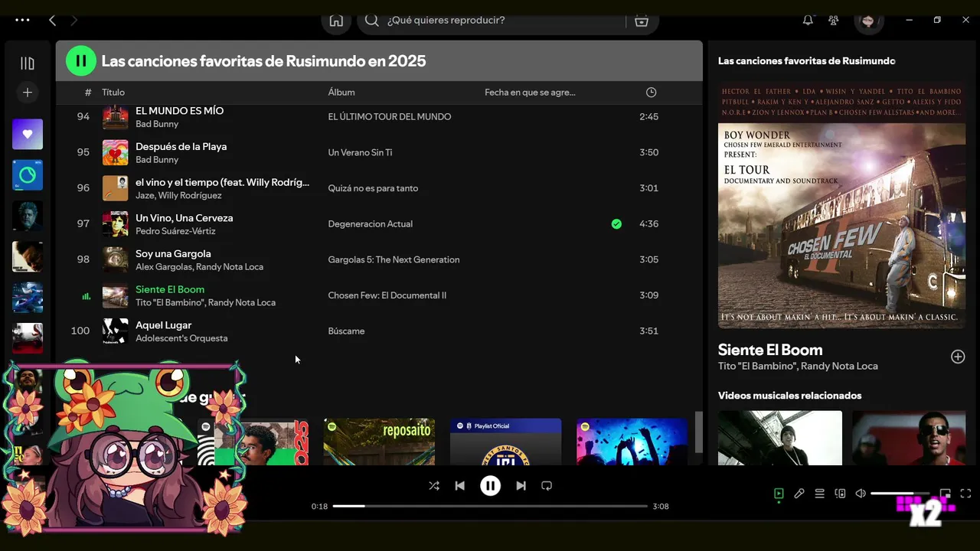Open artist Pedro Suárez-Vértiz

175,231
